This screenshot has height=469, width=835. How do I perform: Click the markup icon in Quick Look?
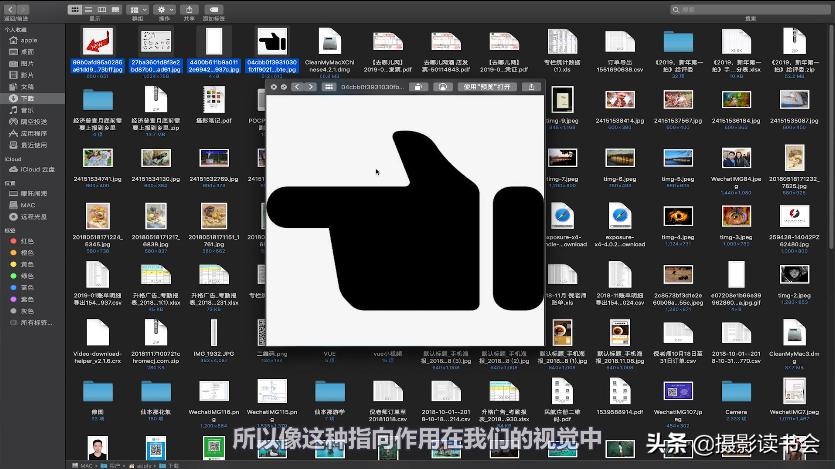pyautogui.click(x=441, y=87)
